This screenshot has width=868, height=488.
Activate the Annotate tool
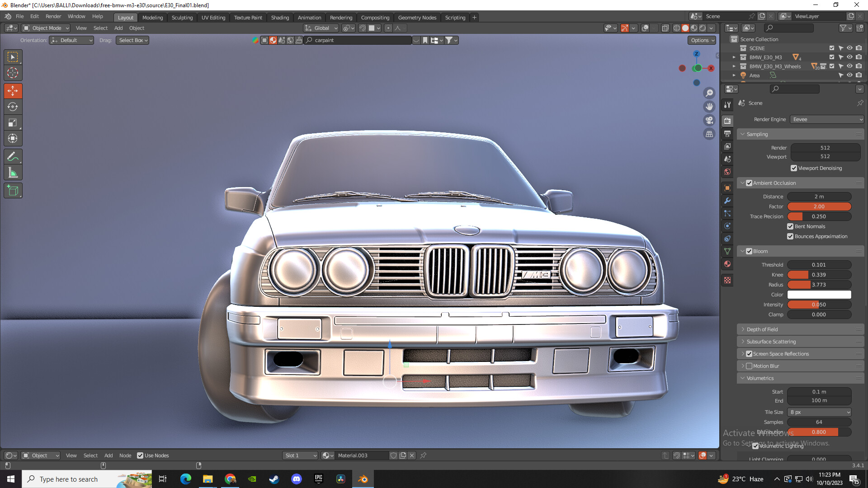pyautogui.click(x=13, y=156)
